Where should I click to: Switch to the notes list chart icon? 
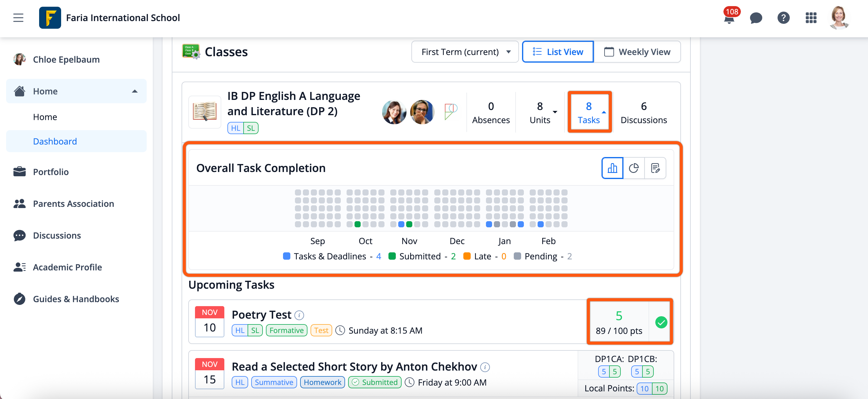click(655, 168)
